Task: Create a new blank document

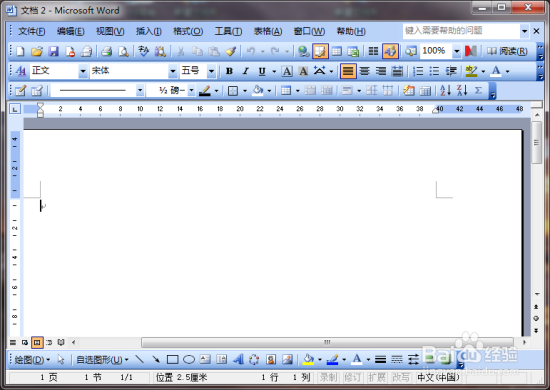Action: pyautogui.click(x=20, y=52)
